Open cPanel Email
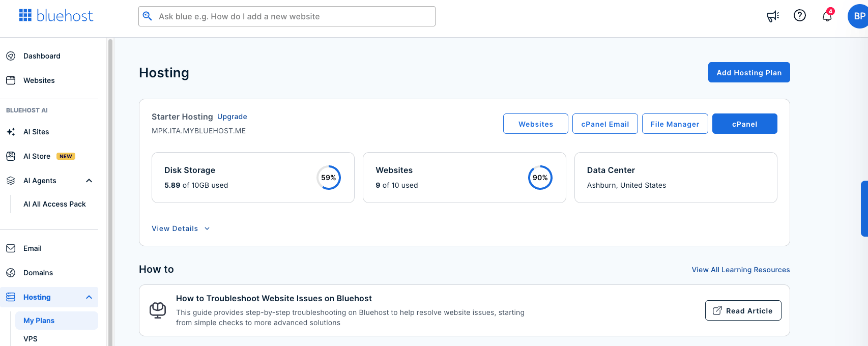The height and width of the screenshot is (346, 868). 605,124
